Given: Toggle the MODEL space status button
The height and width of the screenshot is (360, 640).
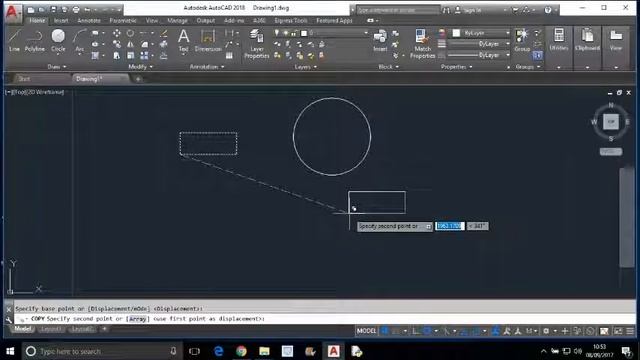Looking at the screenshot, I should click(366, 331).
